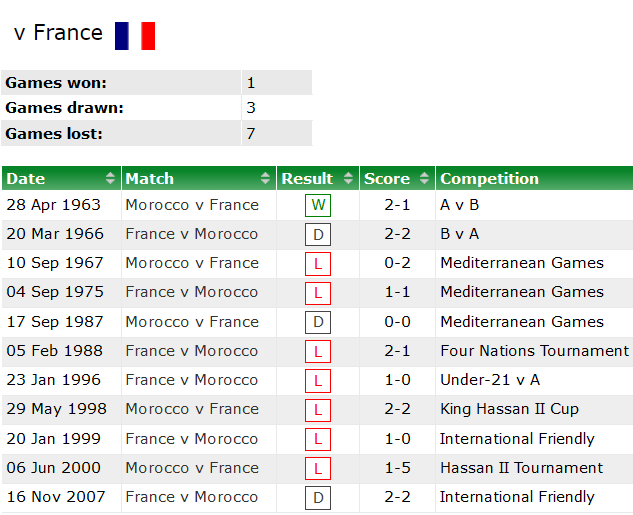Click the D result badge for 20 Mar 1966

318,235
